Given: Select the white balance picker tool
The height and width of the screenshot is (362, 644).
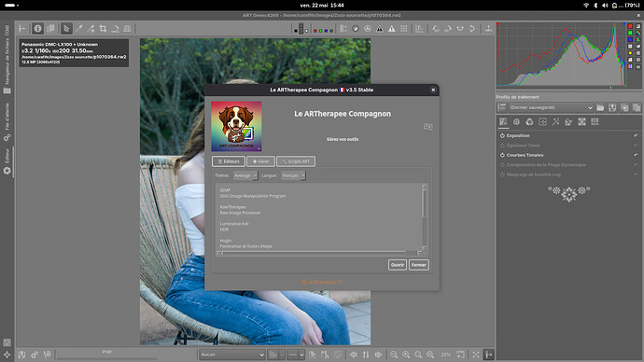Looking at the screenshot, I should 78,28.
